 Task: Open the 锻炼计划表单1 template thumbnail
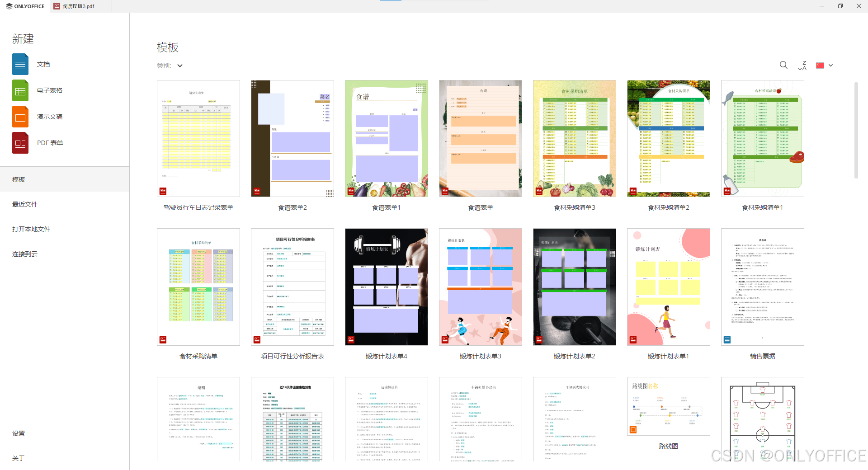click(669, 287)
